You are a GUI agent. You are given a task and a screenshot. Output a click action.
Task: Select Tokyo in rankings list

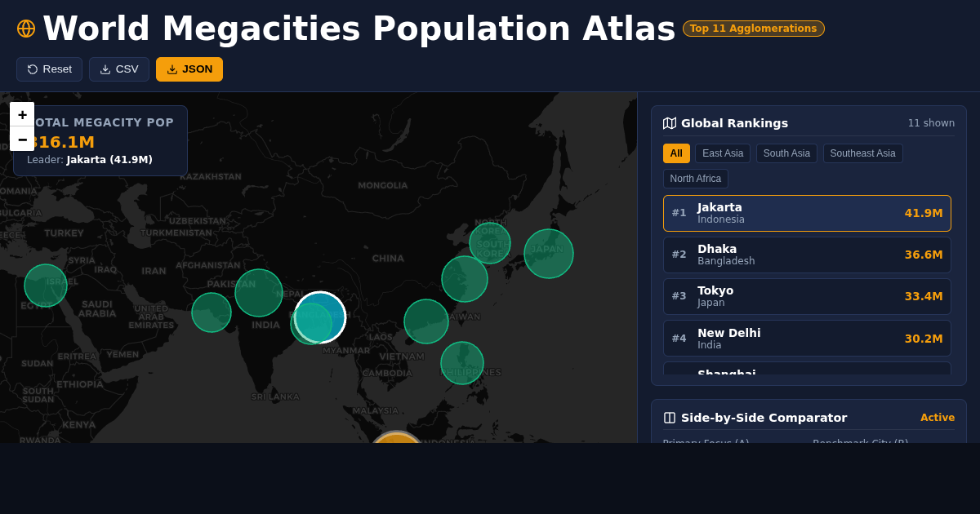(807, 296)
